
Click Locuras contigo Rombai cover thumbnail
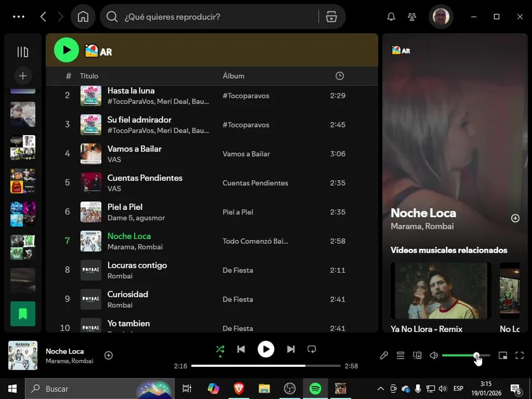[91, 270]
